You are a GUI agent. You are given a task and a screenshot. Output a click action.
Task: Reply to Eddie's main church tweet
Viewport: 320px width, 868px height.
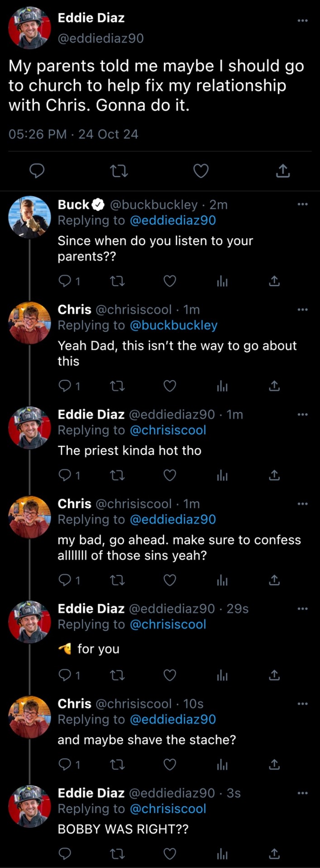point(37,171)
